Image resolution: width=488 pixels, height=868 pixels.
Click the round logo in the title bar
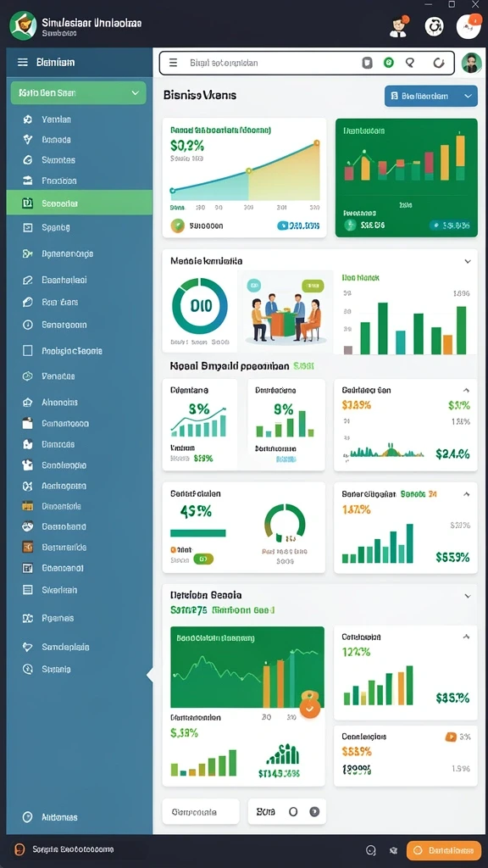pyautogui.click(x=23, y=25)
